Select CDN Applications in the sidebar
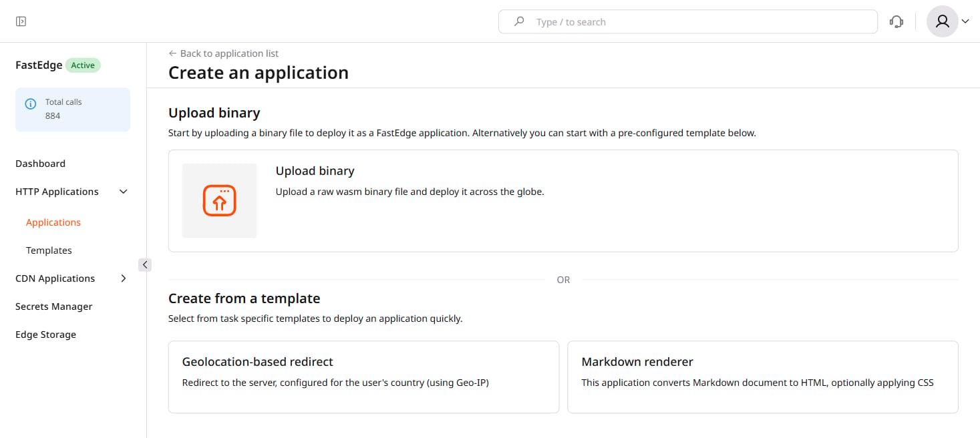Image resolution: width=980 pixels, height=438 pixels. pos(55,278)
